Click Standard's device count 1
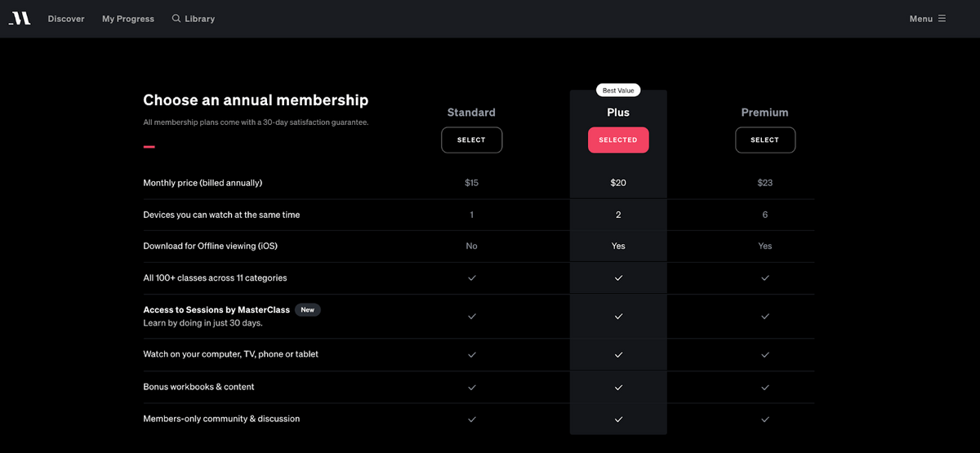This screenshot has width=980, height=453. pos(471,215)
